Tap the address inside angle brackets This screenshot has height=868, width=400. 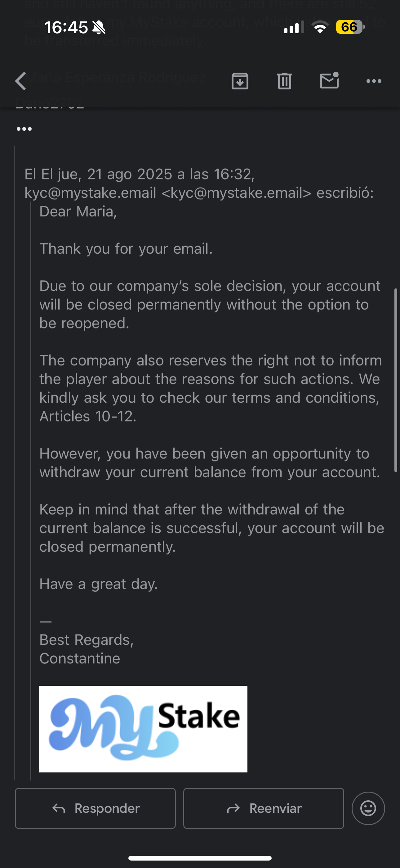[x=236, y=193]
